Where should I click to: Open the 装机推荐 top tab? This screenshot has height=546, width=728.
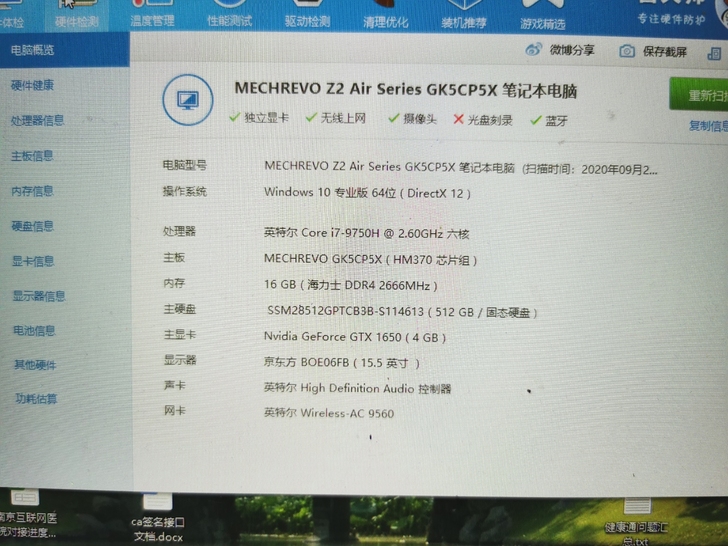tap(464, 15)
